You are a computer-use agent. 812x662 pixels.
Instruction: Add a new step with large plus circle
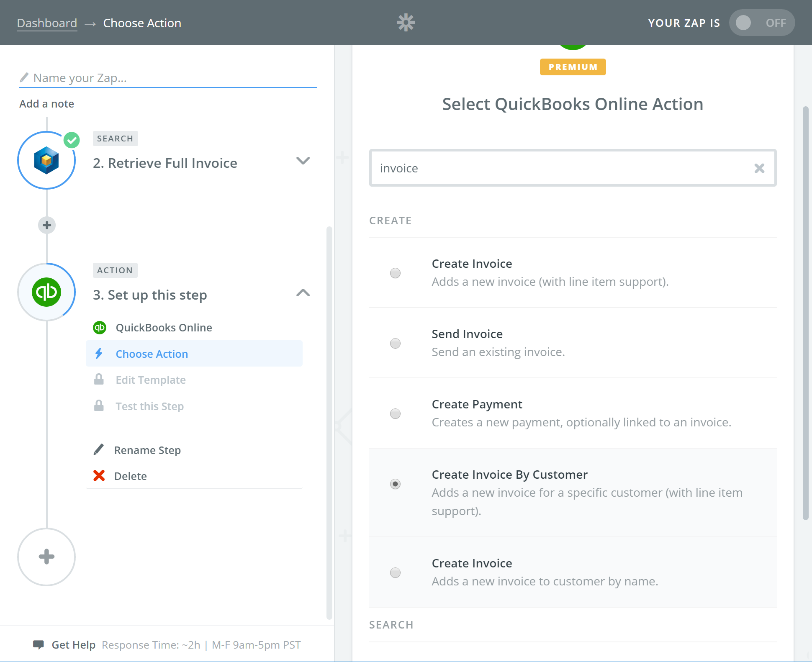click(46, 557)
